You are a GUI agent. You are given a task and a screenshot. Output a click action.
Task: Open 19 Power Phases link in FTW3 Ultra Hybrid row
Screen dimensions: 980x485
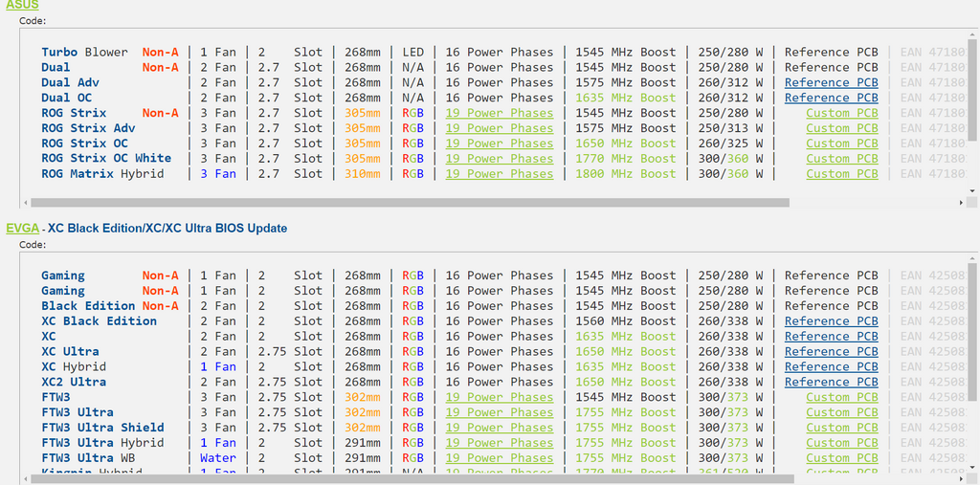coord(500,443)
